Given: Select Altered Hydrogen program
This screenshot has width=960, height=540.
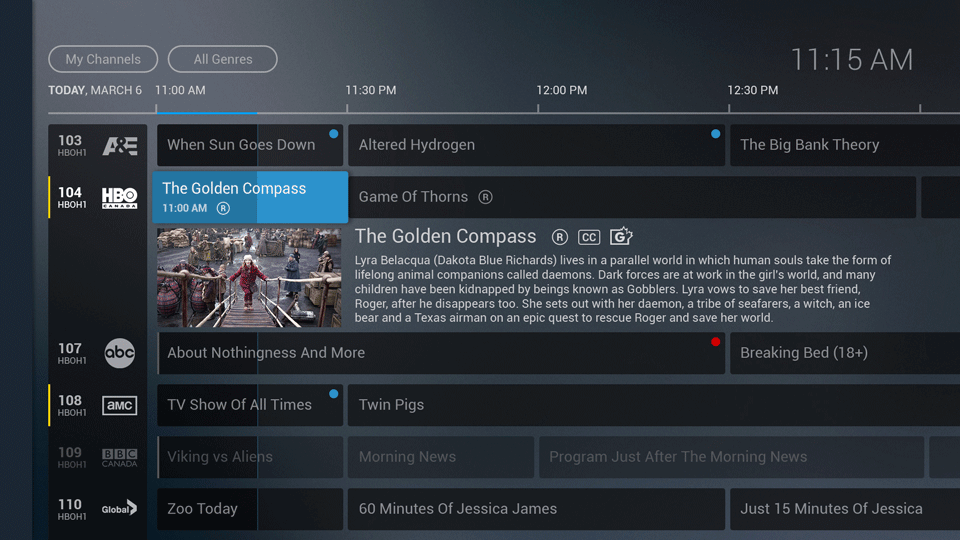Looking at the screenshot, I should [x=536, y=145].
